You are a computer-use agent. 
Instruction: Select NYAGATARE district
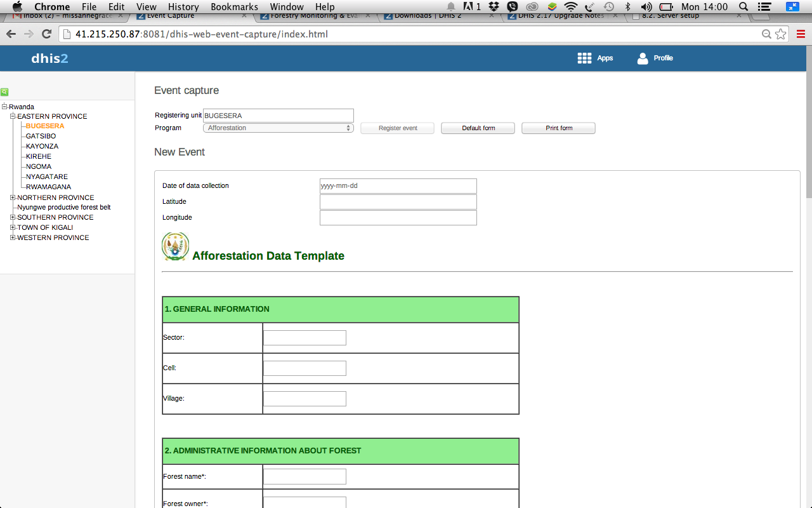pyautogui.click(x=47, y=177)
